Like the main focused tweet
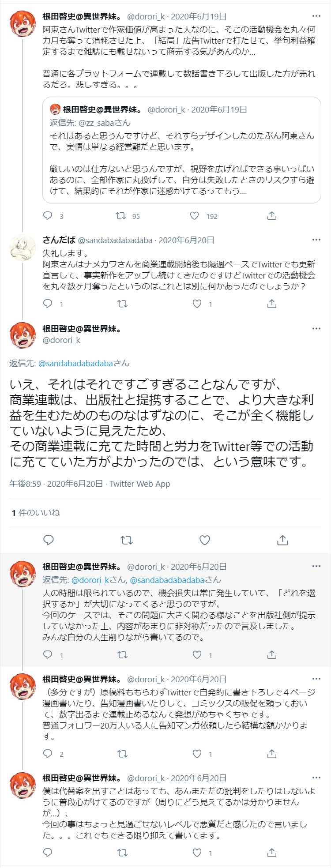 204,540
